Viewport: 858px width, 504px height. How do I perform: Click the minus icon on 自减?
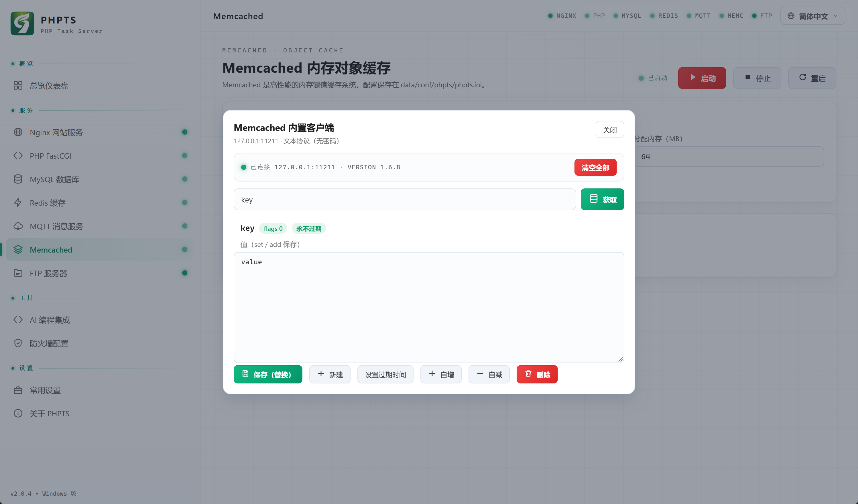(480, 374)
